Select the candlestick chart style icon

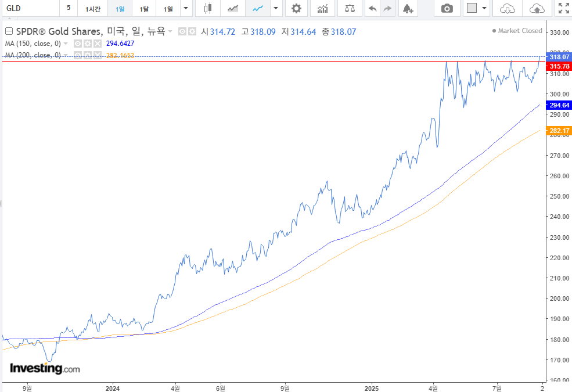(207, 8)
